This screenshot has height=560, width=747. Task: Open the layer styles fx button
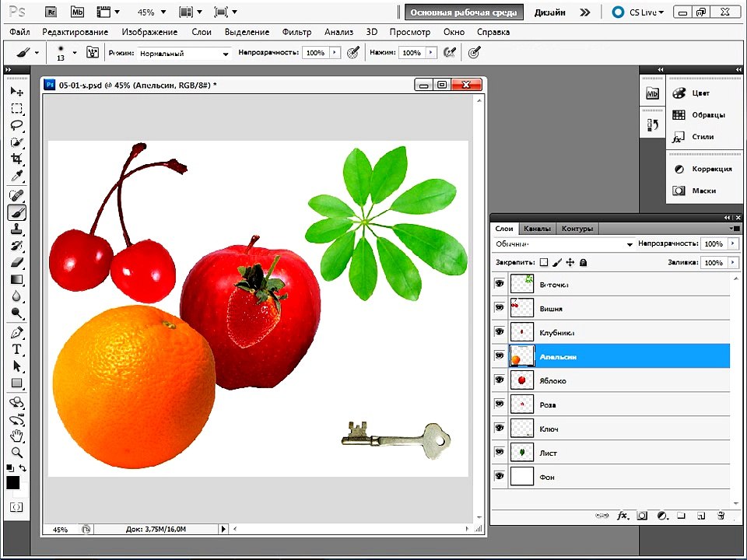622,516
